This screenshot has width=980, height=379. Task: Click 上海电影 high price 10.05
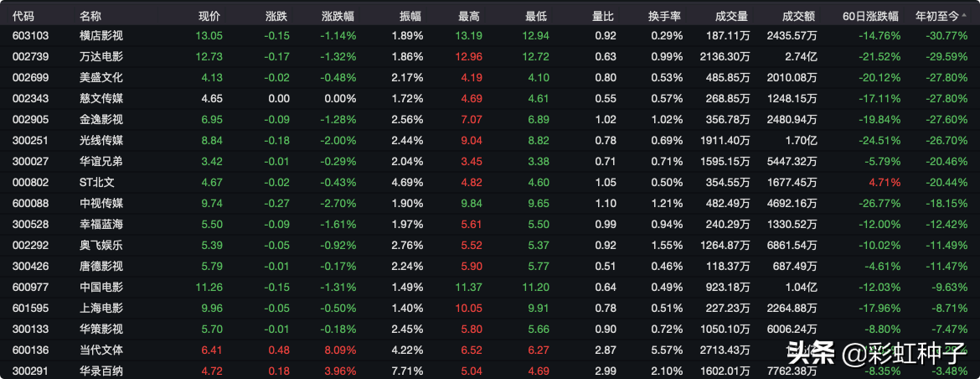(x=467, y=308)
